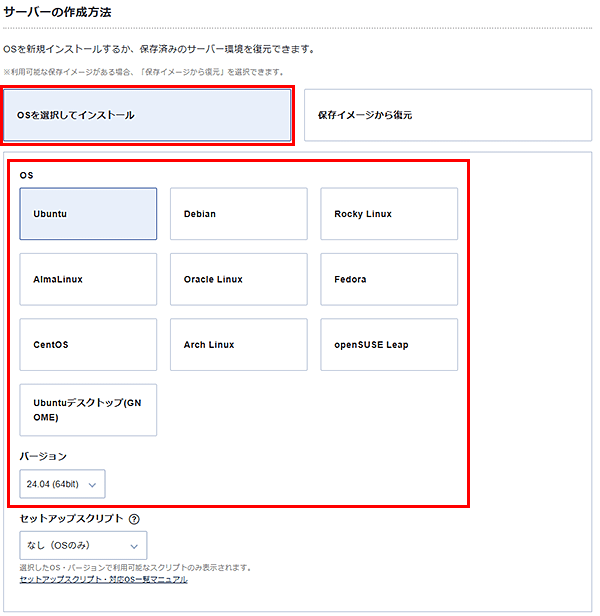Viewport: 600px width, 616px height.
Task: Choose Rocky Linux as the OS
Action: click(x=389, y=214)
